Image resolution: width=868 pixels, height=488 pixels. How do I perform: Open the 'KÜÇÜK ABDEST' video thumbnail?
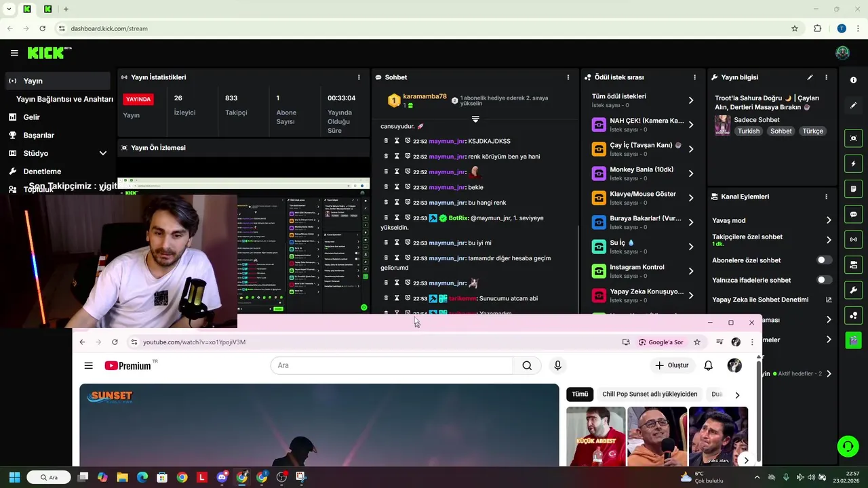pos(596,436)
